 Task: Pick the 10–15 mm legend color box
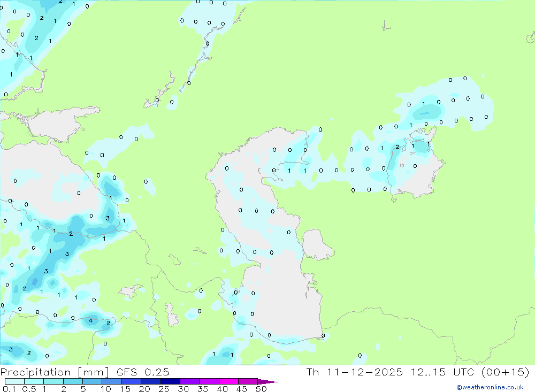[x=112, y=381]
